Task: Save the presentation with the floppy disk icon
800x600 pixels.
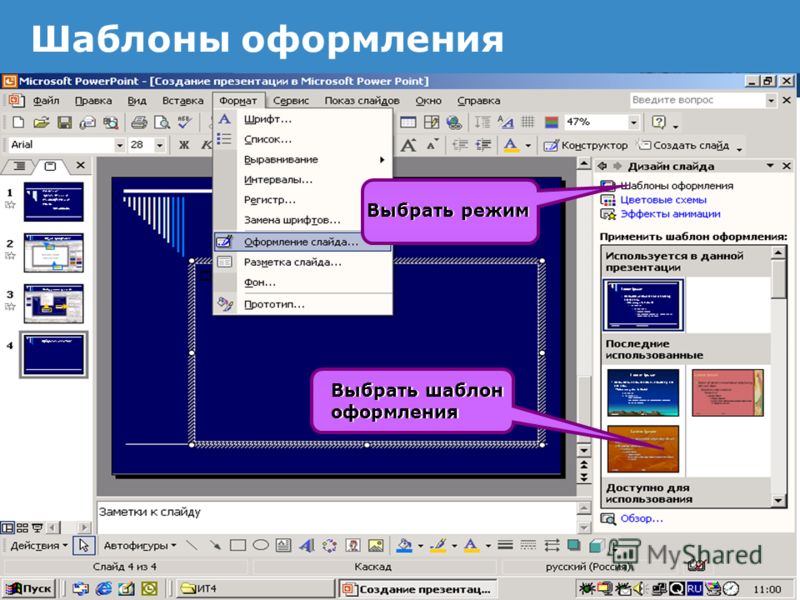Action: [x=64, y=122]
